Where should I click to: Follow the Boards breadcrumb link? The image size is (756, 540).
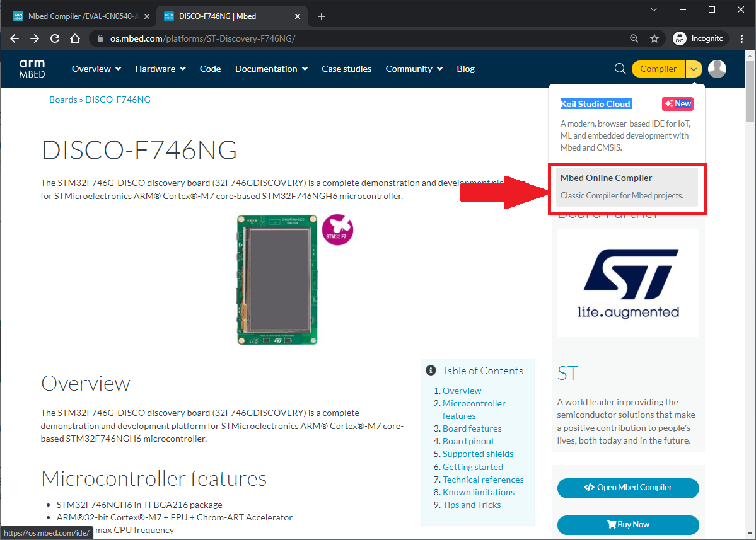(63, 100)
